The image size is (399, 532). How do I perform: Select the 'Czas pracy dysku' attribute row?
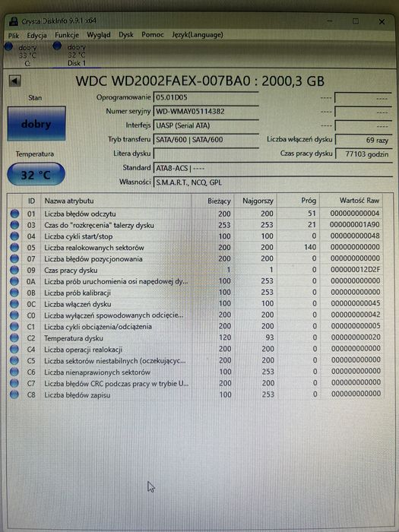click(x=195, y=270)
